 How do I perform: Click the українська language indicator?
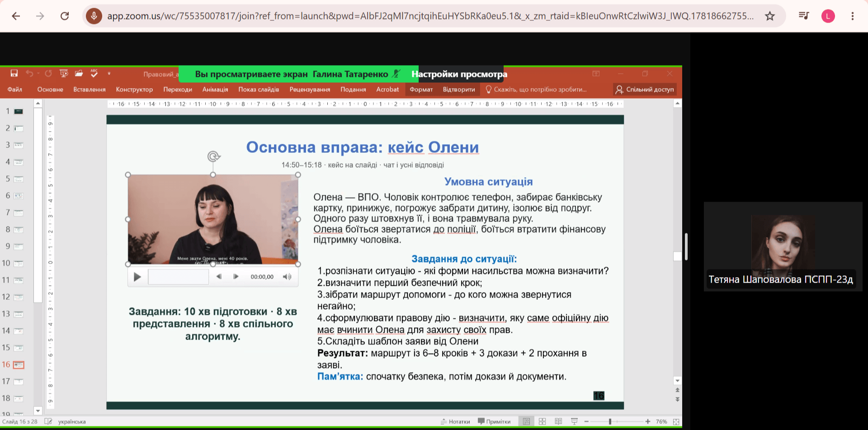pos(72,421)
